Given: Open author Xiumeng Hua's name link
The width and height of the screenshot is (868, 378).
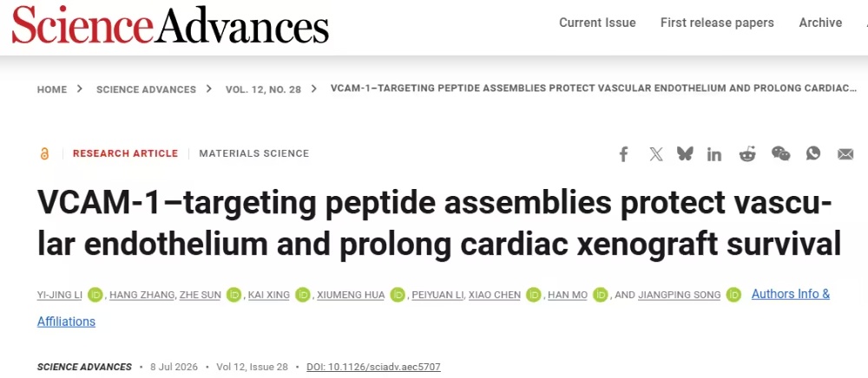Looking at the screenshot, I should click(351, 295).
